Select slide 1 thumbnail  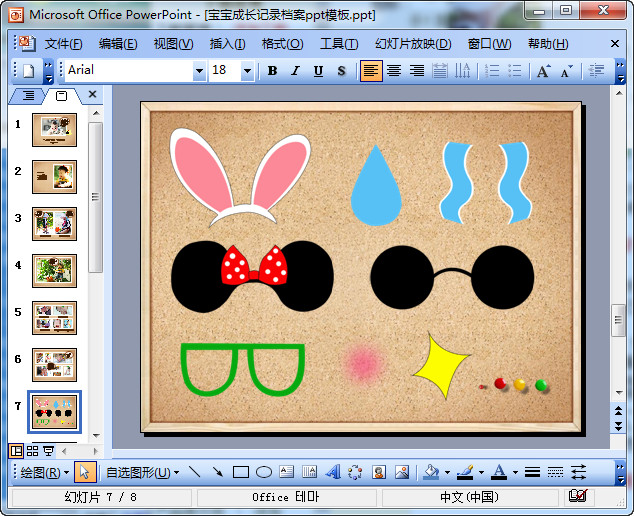coord(54,130)
